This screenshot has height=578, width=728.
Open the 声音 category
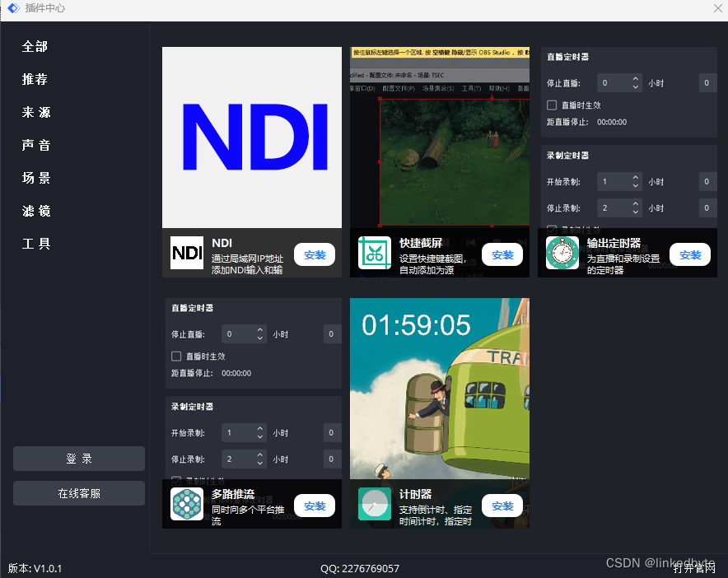click(36, 145)
